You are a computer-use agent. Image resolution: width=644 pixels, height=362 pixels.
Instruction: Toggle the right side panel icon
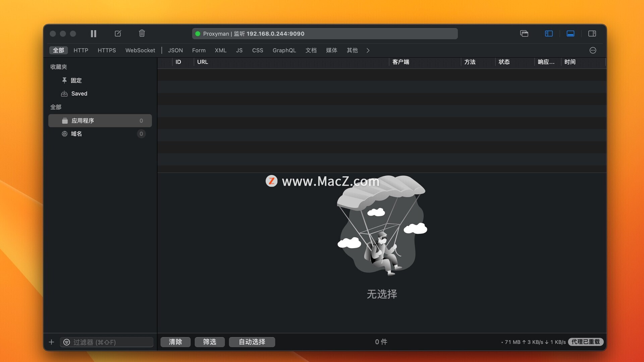tap(592, 34)
